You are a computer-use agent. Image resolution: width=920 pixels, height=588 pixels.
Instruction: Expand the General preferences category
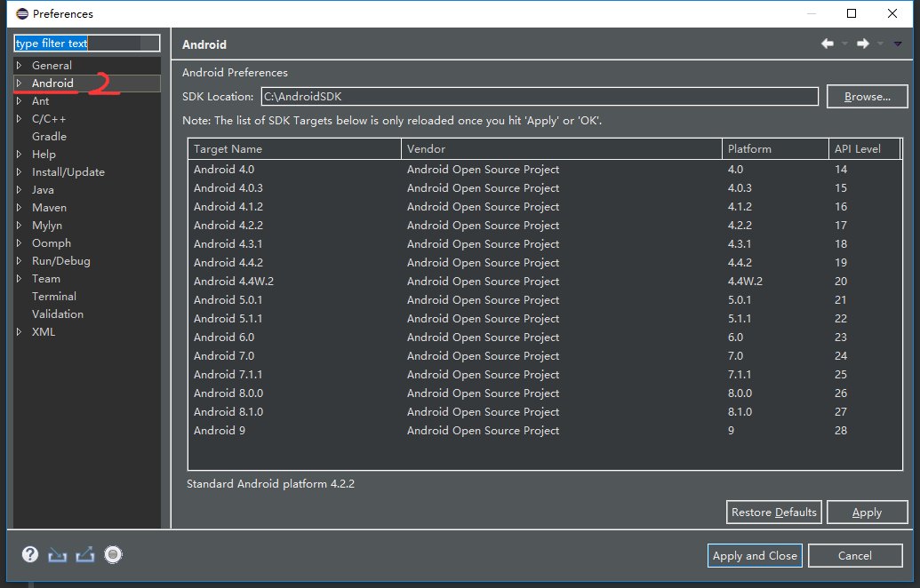[x=20, y=65]
